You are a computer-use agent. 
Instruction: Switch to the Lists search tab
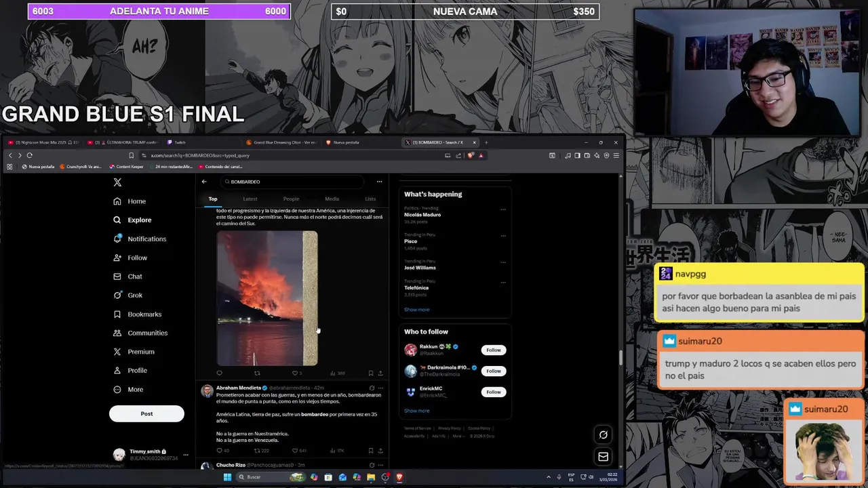tap(370, 199)
